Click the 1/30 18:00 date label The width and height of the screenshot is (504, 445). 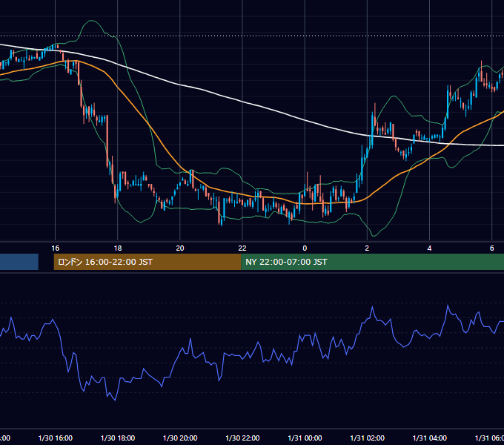118,438
